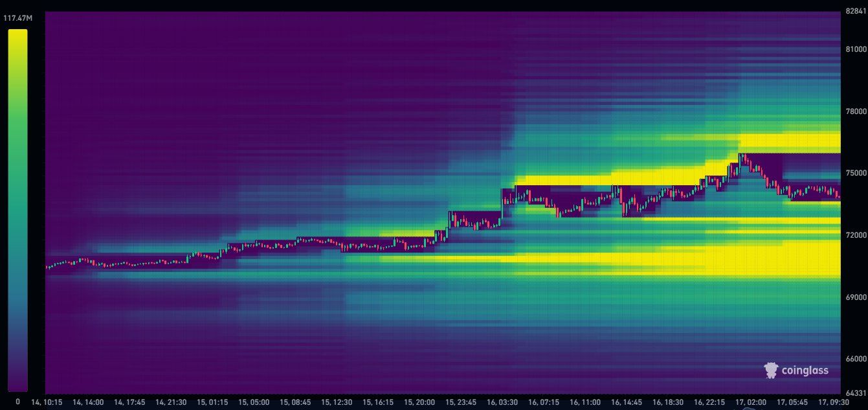Click the 66000 price axis label
The image size is (868, 410).
point(854,358)
